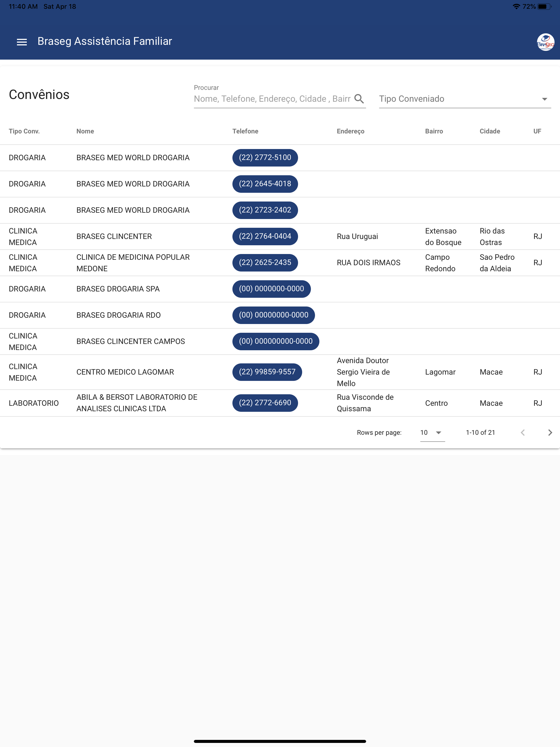Click the Rows per page label
The image size is (560, 747).
(x=379, y=433)
